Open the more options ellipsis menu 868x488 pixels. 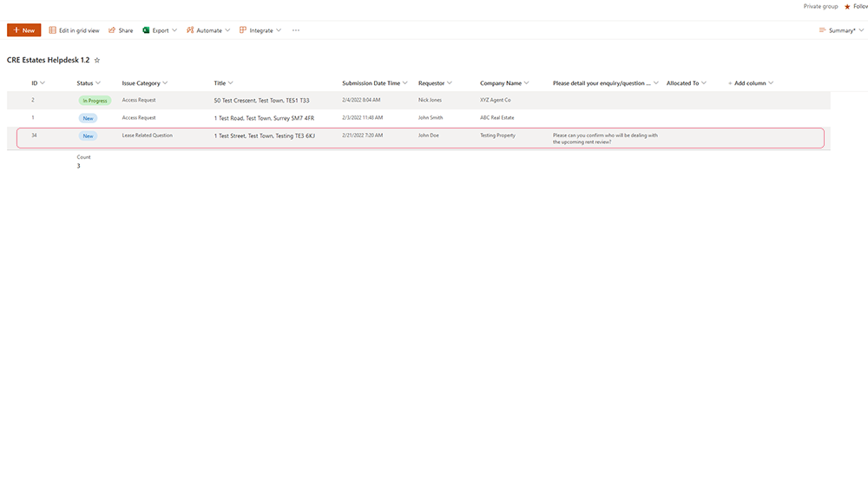click(296, 30)
